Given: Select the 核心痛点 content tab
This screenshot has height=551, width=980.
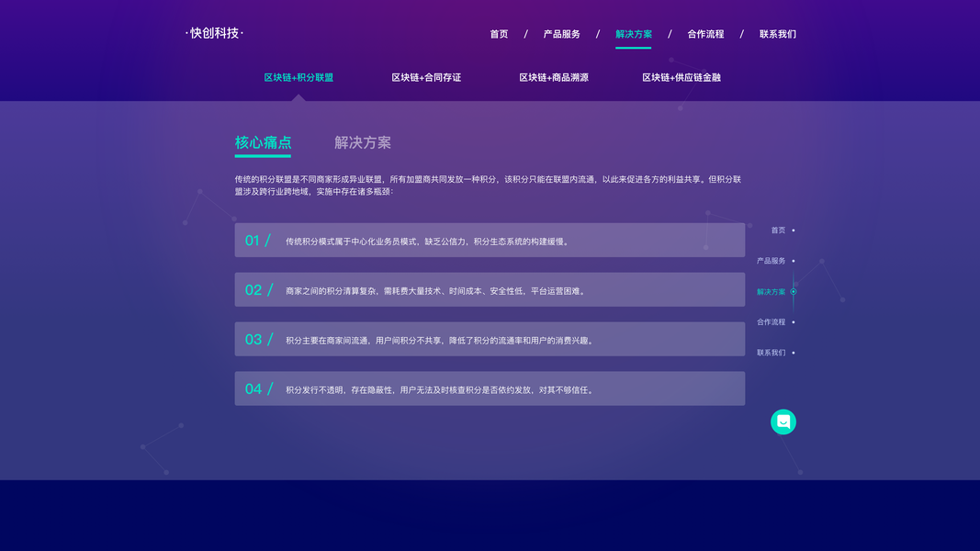Looking at the screenshot, I should pos(263,142).
